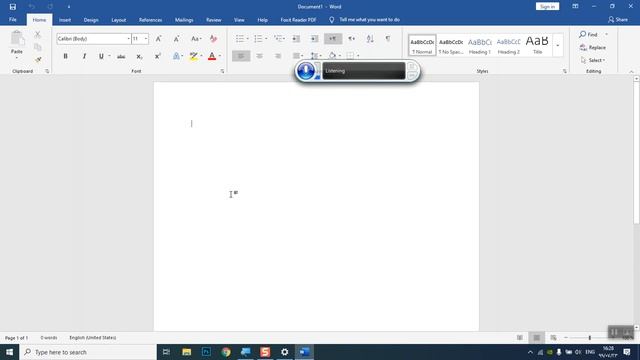
Task: Sort the selected text alphabetically
Action: [370, 39]
